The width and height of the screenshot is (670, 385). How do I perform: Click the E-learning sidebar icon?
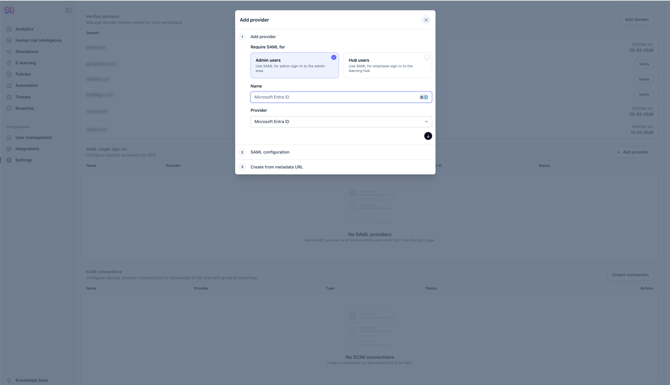pos(9,63)
